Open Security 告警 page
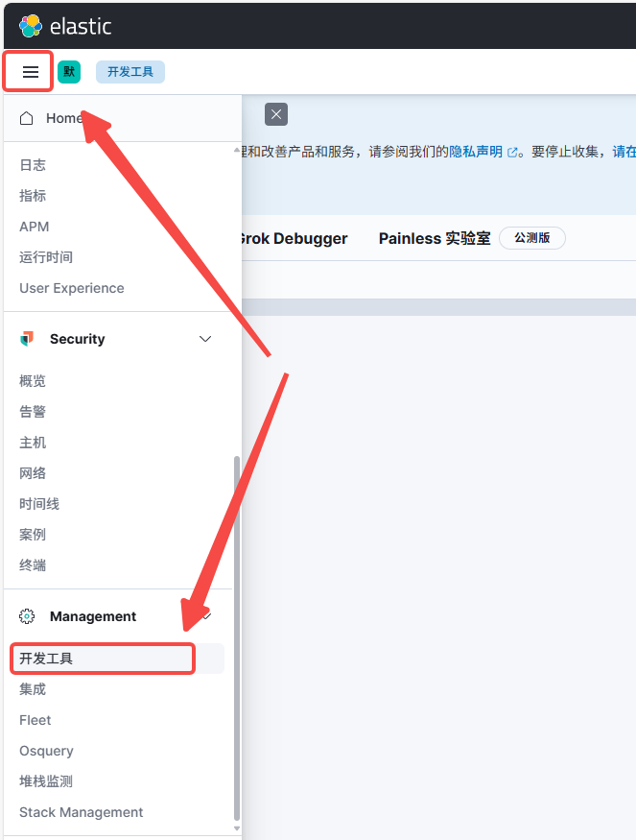636x840 pixels. pos(33,412)
